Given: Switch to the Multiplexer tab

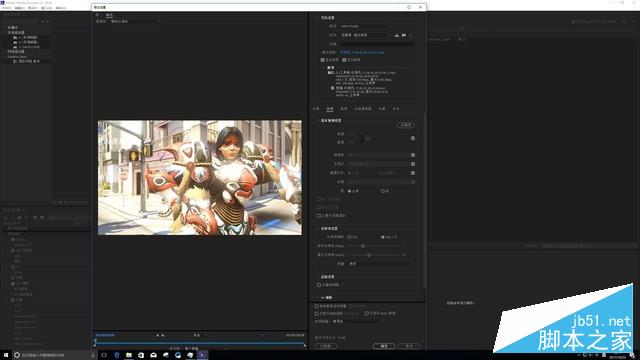Looking at the screenshot, I should point(363,109).
